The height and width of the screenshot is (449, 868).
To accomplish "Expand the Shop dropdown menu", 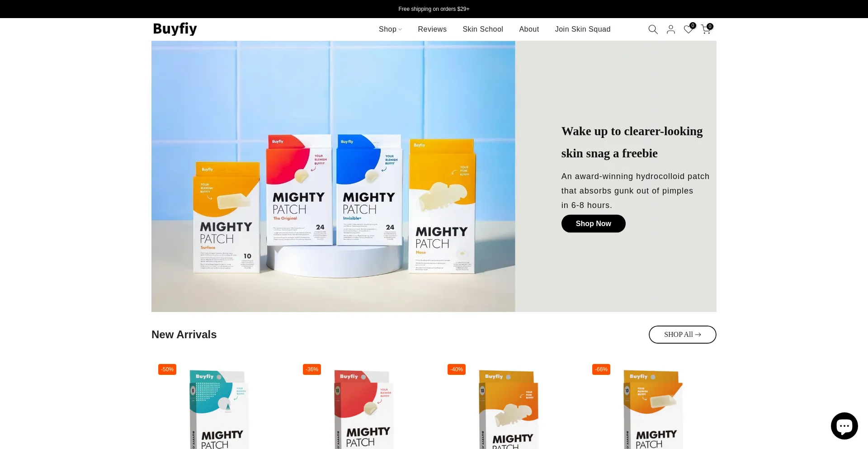I will point(390,29).
